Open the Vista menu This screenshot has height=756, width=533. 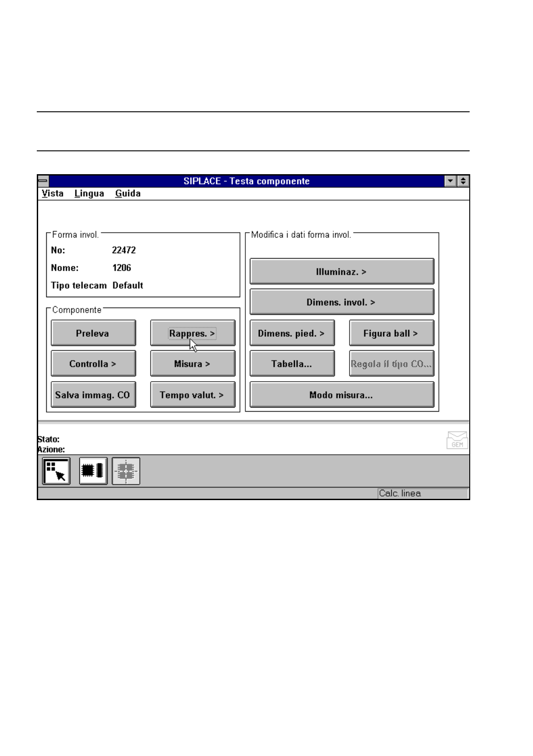tap(52, 193)
